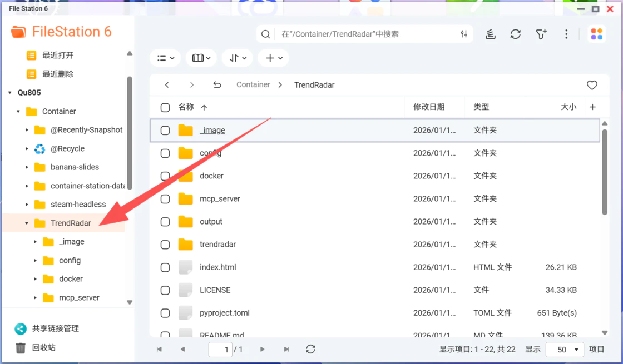Check the _image folder checkbox
Viewport: 623px width, 364px height.
(165, 131)
